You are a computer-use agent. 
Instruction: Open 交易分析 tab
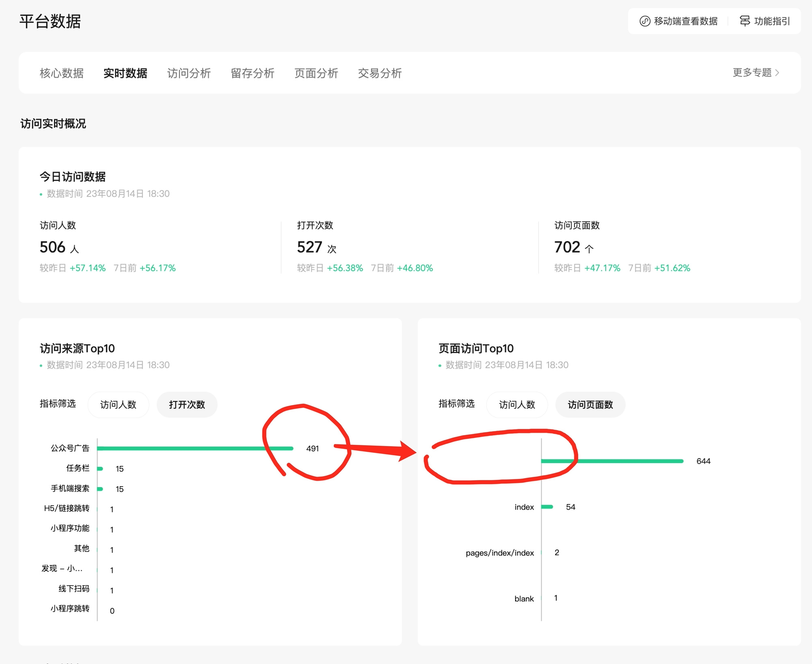[x=380, y=73]
